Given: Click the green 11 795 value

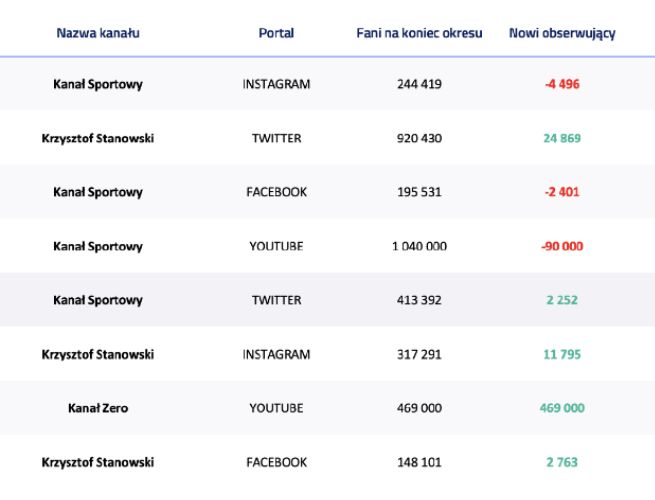Looking at the screenshot, I should point(562,354).
